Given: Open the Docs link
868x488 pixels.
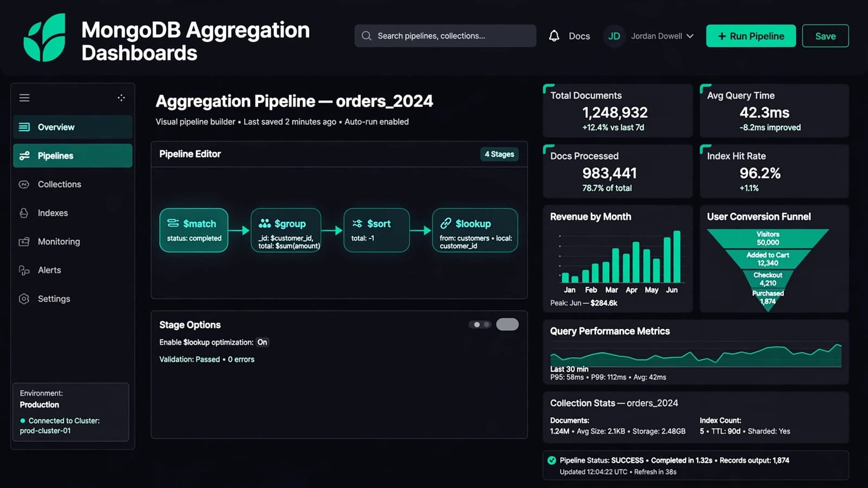Looking at the screenshot, I should (x=579, y=36).
